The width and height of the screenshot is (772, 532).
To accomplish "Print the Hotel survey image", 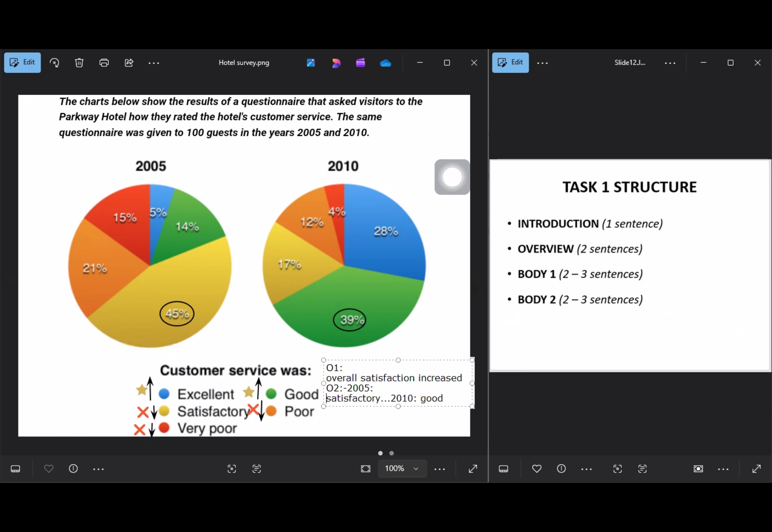I will click(x=104, y=63).
